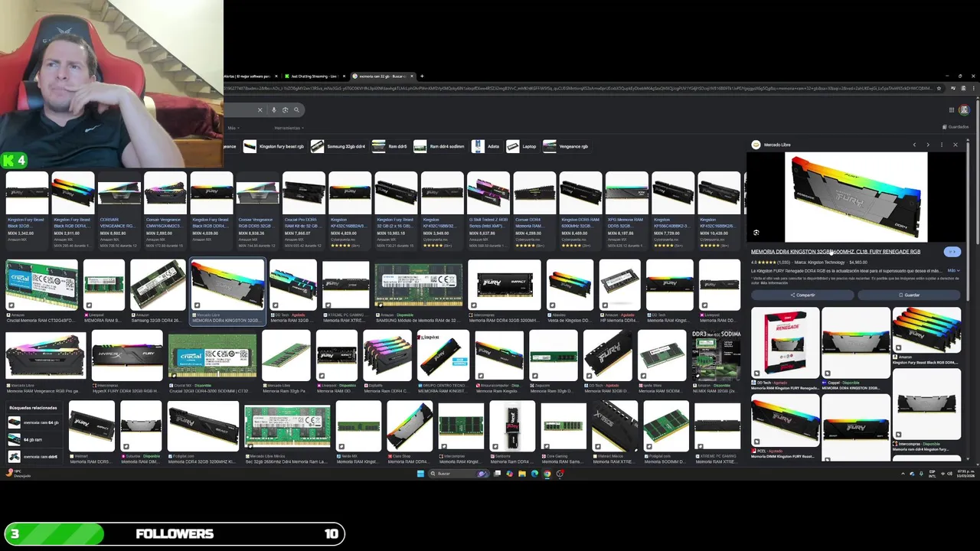Screen dimensions: 980x551
Task: Clear the search box with the X icon
Action: [260, 109]
